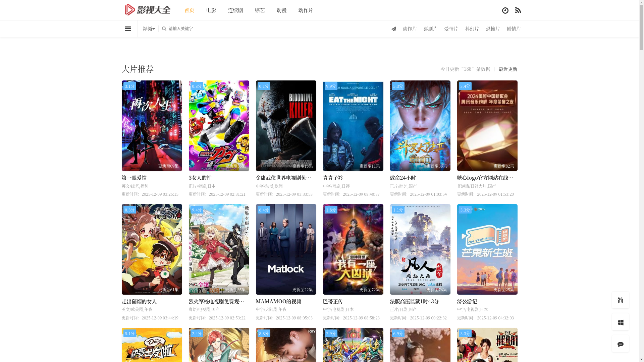Open the 最近更新 link
The height and width of the screenshot is (362, 644).
click(507, 69)
